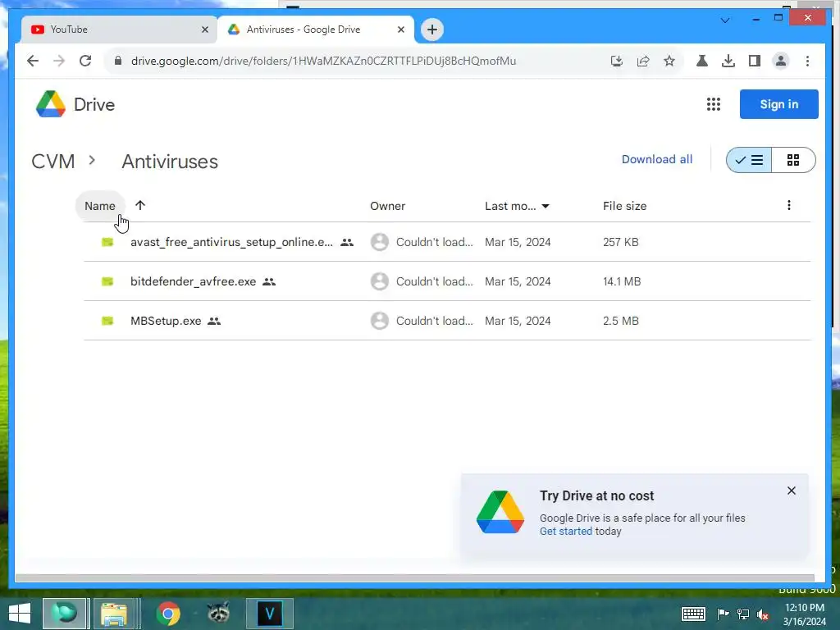Viewport: 840px width, 630px height.
Task: Reload the Google Drive page
Action: tap(85, 61)
